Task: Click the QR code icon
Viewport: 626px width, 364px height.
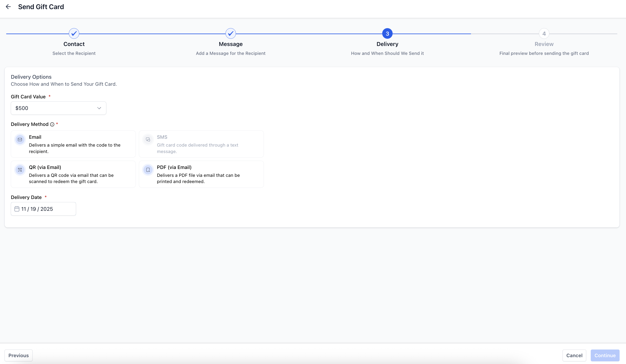Action: (20, 170)
